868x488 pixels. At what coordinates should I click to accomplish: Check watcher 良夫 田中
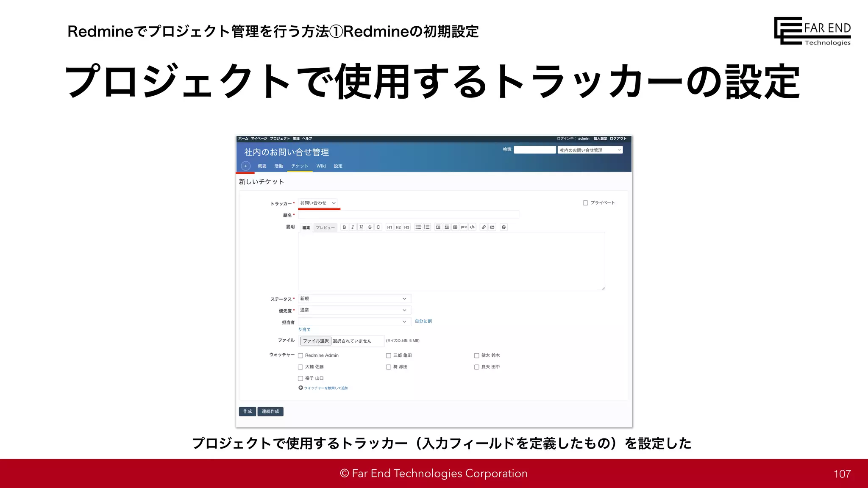click(476, 367)
